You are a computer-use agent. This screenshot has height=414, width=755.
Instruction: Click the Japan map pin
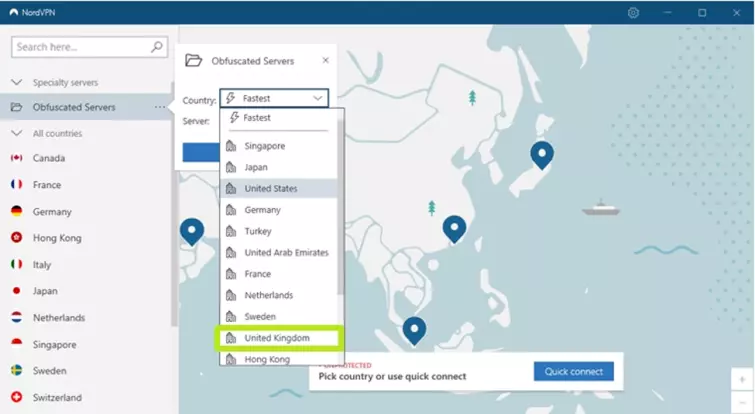[542, 155]
